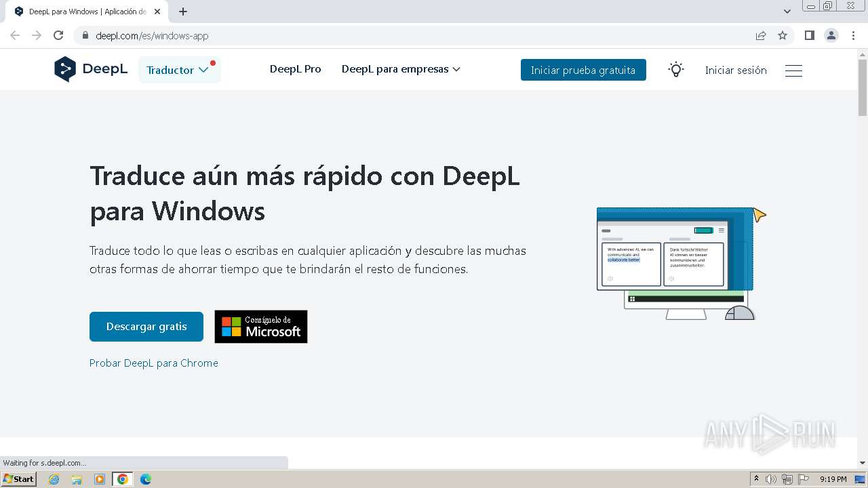Image resolution: width=868 pixels, height=488 pixels.
Task: Open the tab search chevron
Action: pyautogui.click(x=787, y=12)
